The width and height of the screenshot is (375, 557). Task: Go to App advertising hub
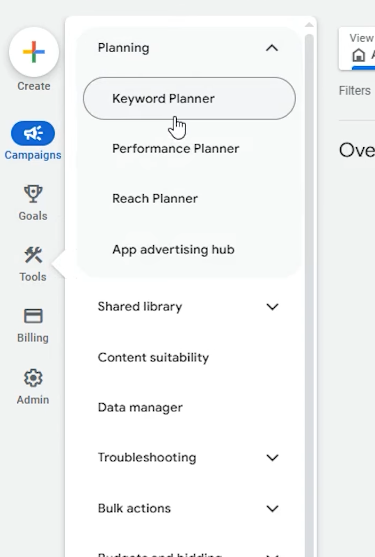pyautogui.click(x=173, y=250)
